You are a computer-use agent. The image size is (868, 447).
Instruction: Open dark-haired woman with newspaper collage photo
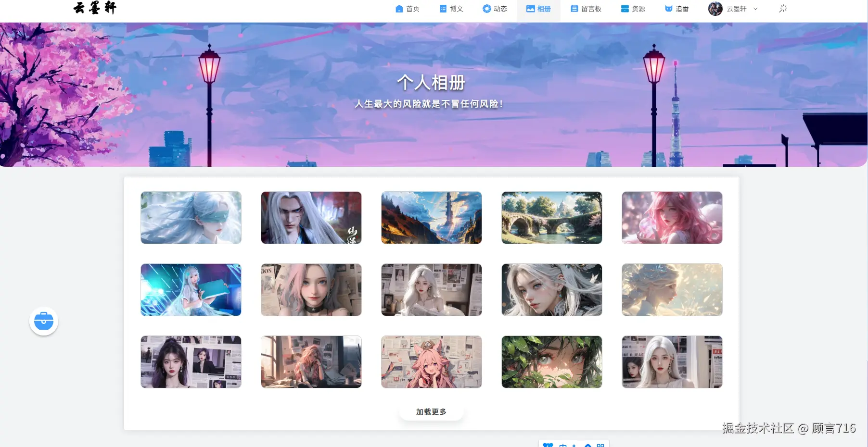point(191,362)
